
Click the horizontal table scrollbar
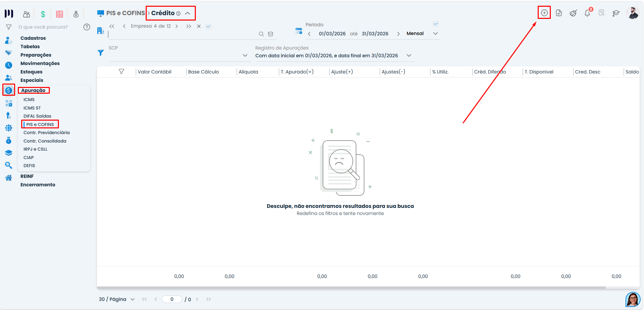351,288
